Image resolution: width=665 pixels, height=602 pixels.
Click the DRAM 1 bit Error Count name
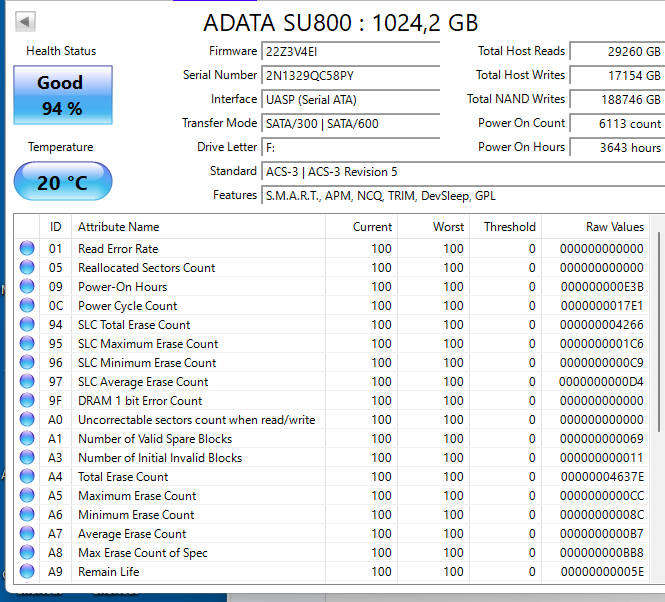[140, 401]
